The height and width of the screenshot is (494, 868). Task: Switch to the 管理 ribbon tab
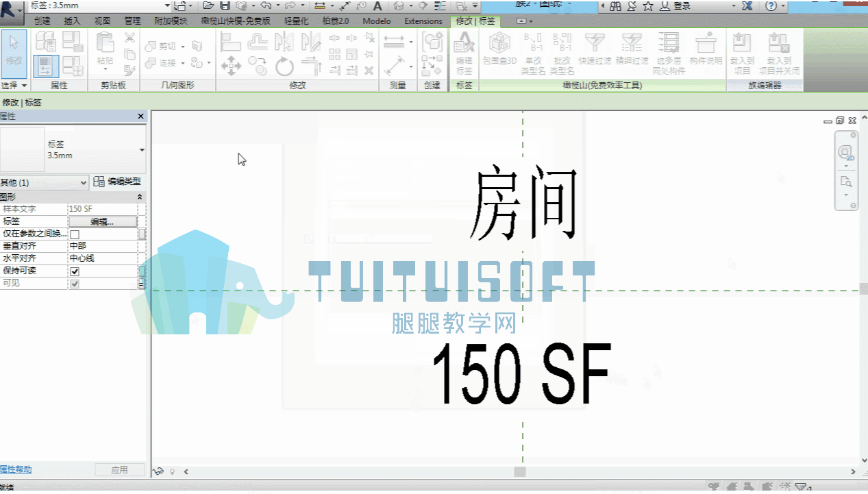pos(132,21)
